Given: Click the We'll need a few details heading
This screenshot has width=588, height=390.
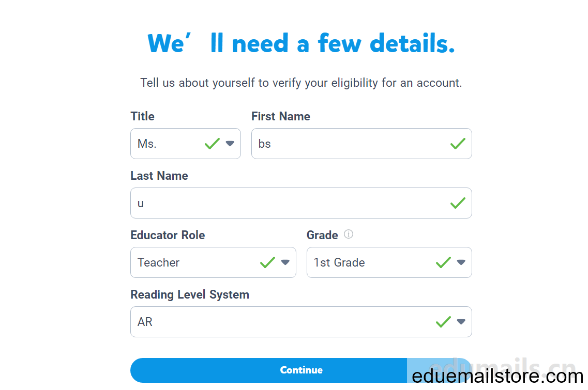Looking at the screenshot, I should coord(301,43).
